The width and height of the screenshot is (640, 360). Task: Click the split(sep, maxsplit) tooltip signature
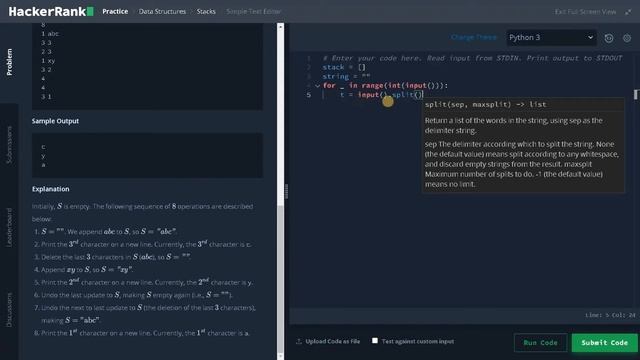pos(485,104)
